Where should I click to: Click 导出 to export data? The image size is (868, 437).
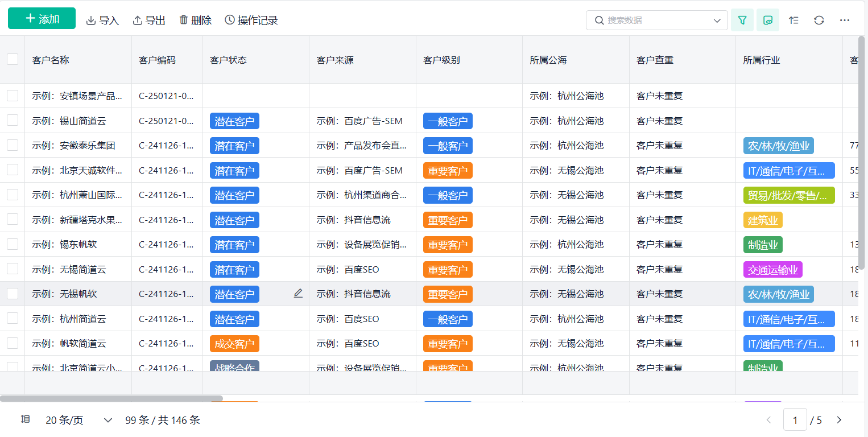coord(149,20)
